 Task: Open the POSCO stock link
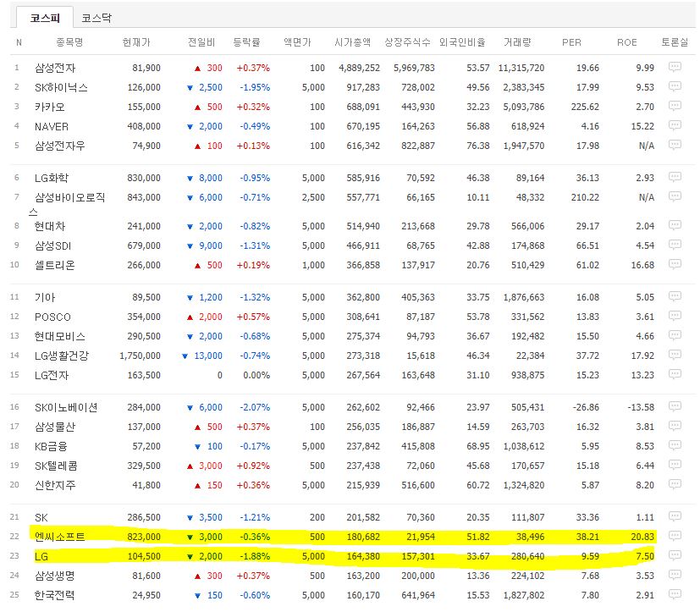(52, 317)
